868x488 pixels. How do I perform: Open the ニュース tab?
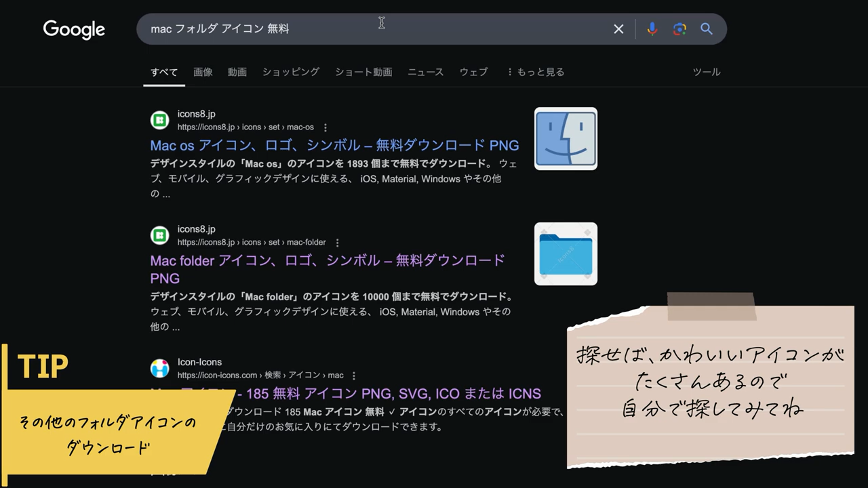coord(425,72)
